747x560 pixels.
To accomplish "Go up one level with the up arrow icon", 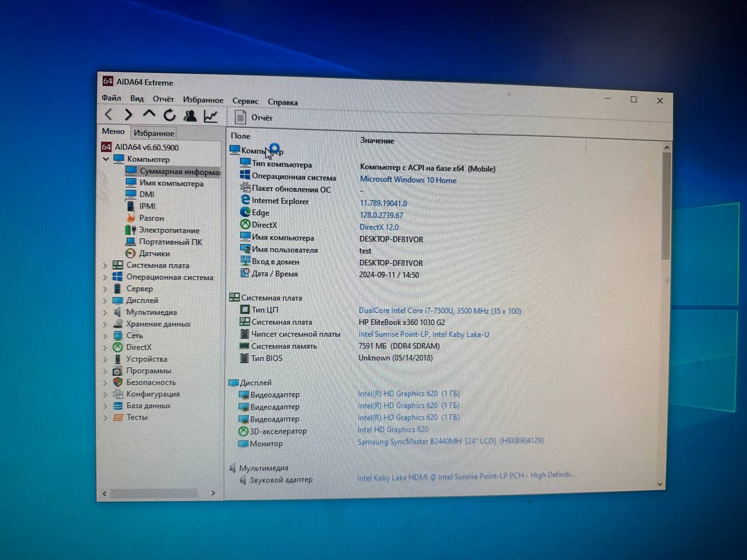I will coord(149,115).
